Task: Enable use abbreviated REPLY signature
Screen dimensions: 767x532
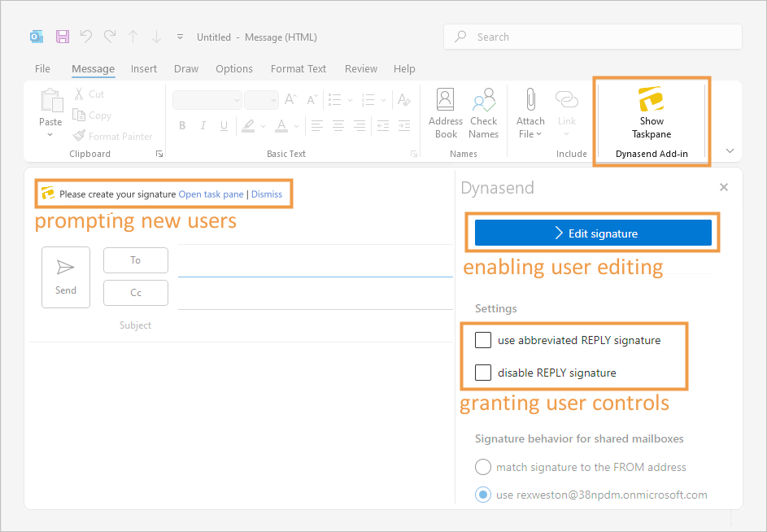Action: (x=483, y=340)
